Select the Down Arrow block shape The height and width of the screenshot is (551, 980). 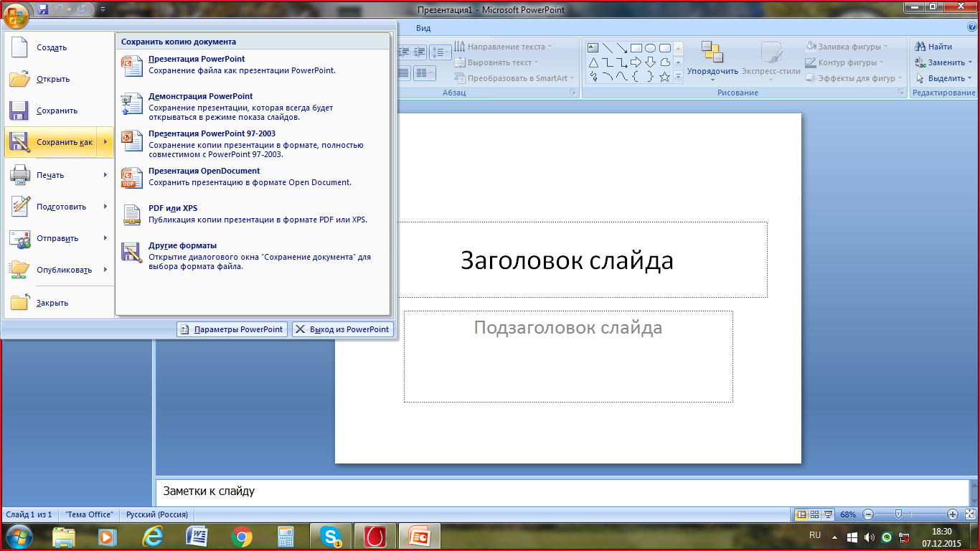pyautogui.click(x=650, y=62)
